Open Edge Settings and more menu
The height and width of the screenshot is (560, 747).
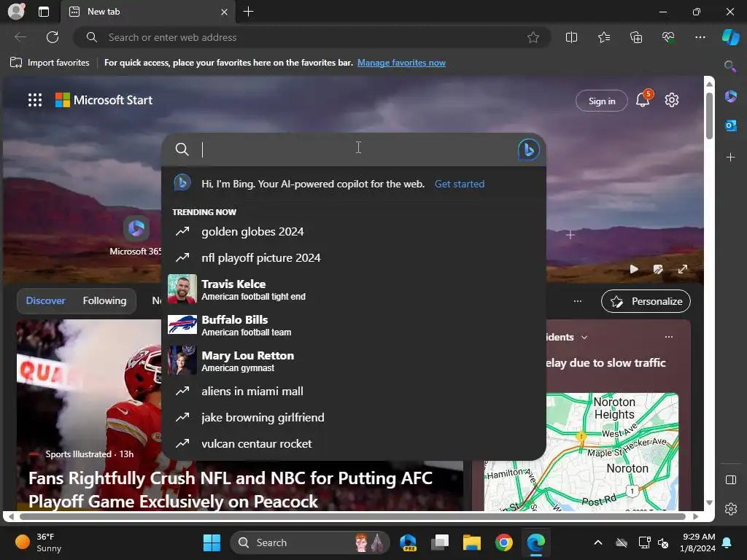(x=700, y=37)
